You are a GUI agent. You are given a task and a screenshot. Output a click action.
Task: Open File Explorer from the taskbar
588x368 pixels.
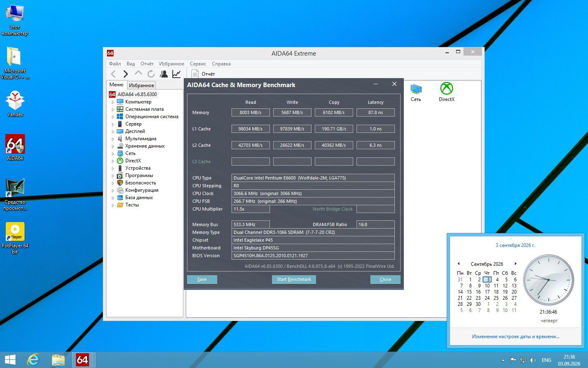(58, 360)
